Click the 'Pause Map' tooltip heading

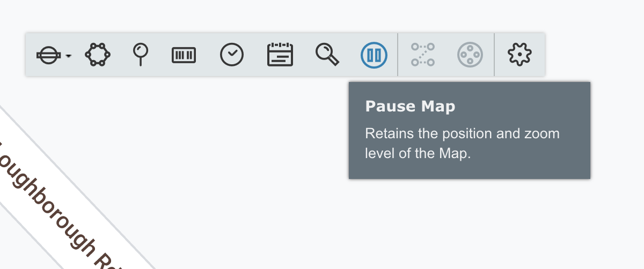410,106
